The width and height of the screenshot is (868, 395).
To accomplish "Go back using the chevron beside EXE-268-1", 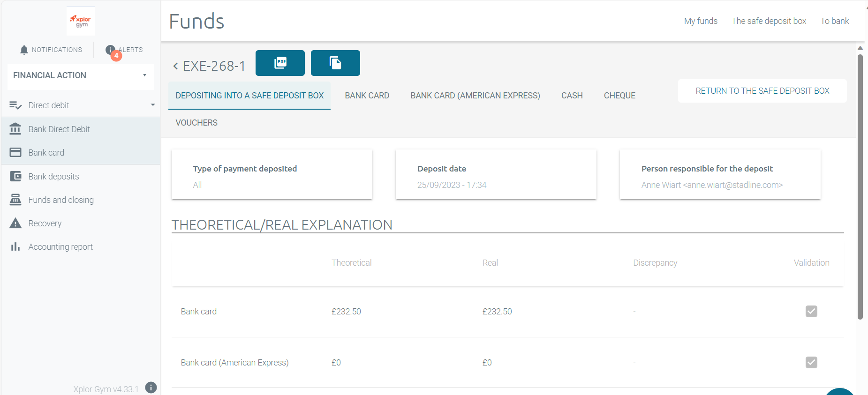I will [x=175, y=66].
